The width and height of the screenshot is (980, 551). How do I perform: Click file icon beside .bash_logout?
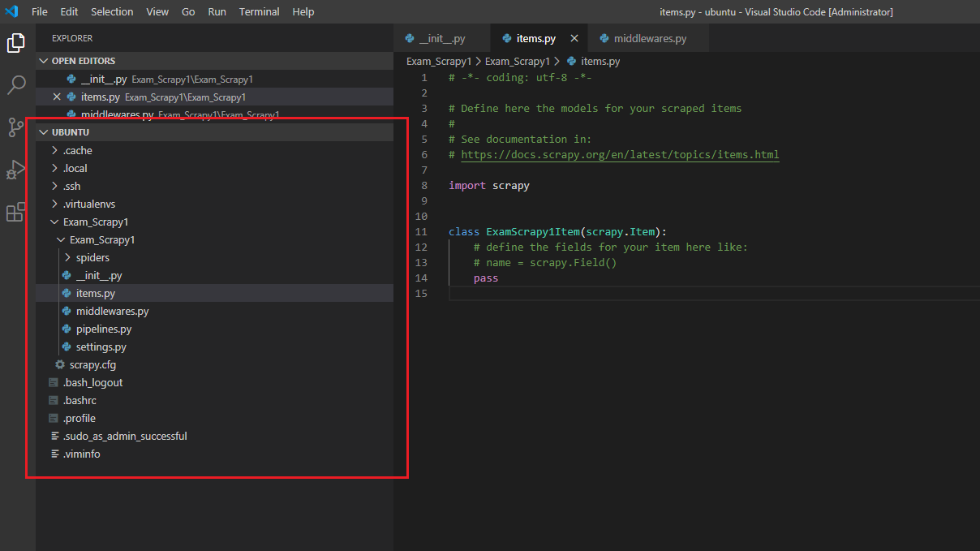point(54,383)
